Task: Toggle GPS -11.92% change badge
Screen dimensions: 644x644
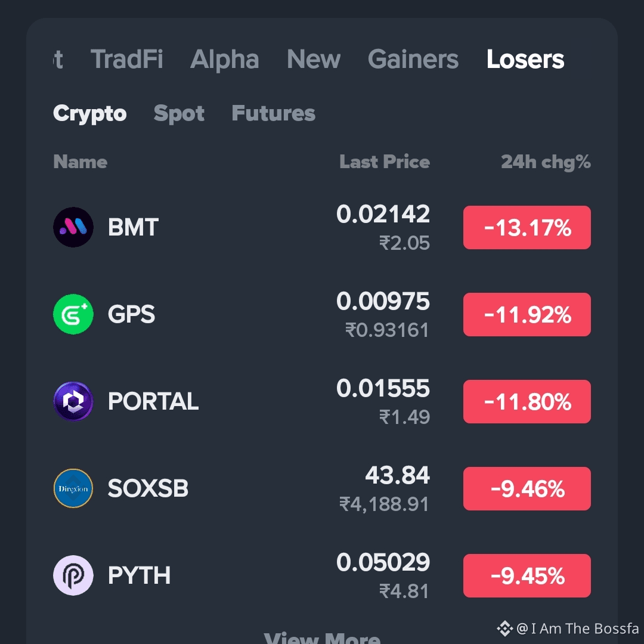Action: [527, 315]
